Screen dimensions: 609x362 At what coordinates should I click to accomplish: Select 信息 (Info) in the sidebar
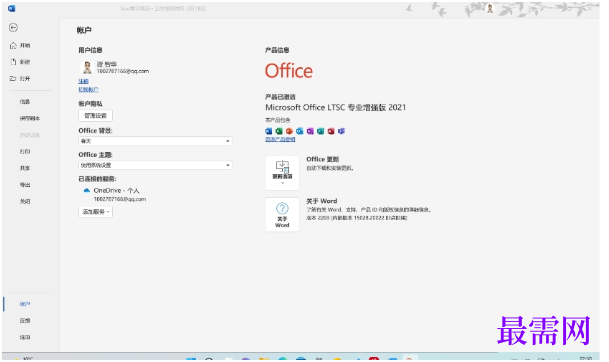coord(25,102)
